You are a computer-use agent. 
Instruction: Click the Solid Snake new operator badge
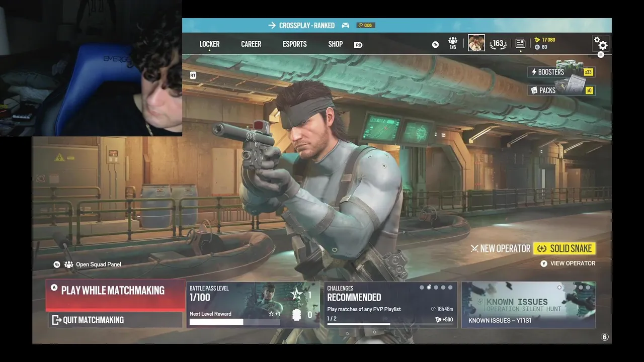coord(565,248)
